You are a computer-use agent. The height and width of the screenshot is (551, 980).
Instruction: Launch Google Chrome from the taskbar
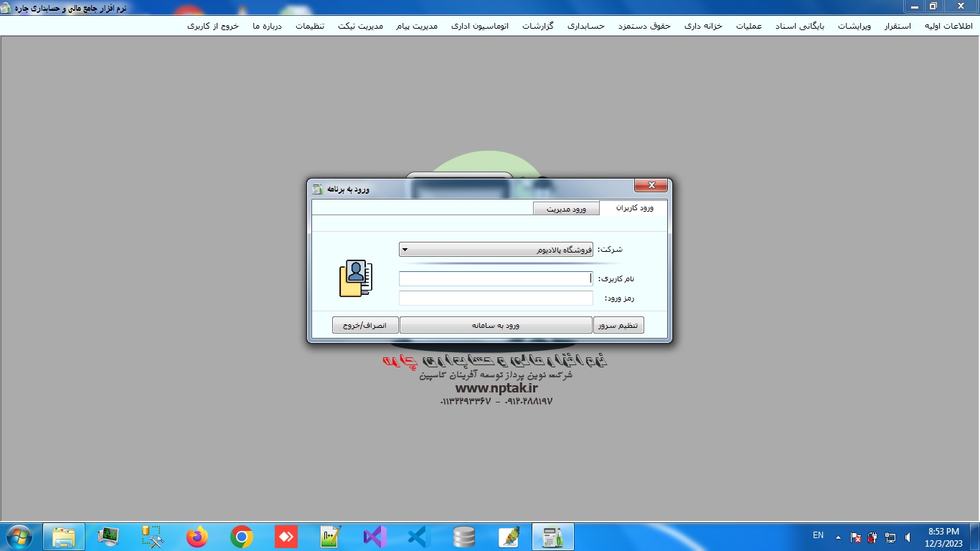241,537
